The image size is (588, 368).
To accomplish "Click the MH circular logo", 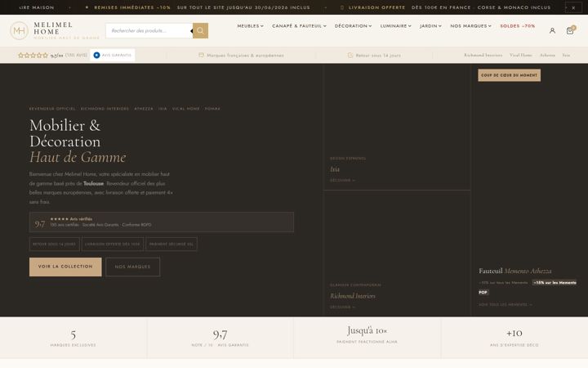I will (19, 31).
